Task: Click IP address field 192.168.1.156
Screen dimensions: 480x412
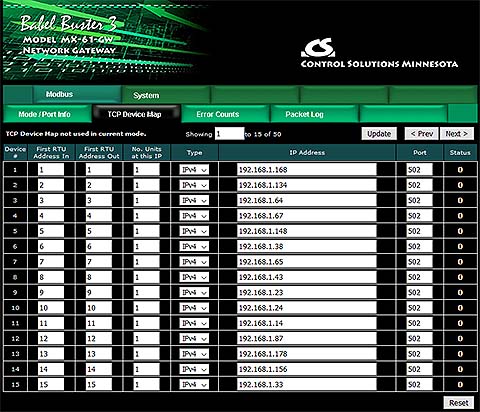Action: click(x=307, y=369)
